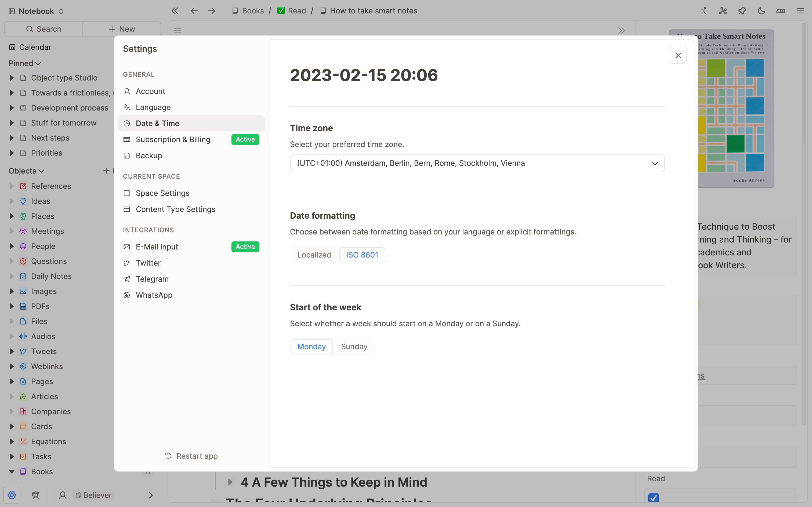The width and height of the screenshot is (812, 507).
Task: Open the graph view icon in the toolbar
Action: tap(723, 11)
